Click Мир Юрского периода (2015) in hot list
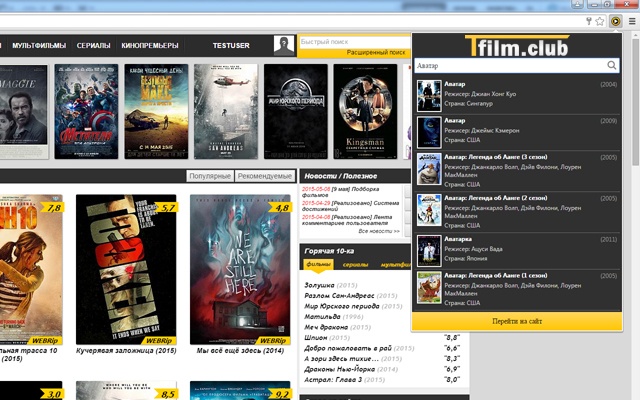640x400 pixels. pos(353,306)
